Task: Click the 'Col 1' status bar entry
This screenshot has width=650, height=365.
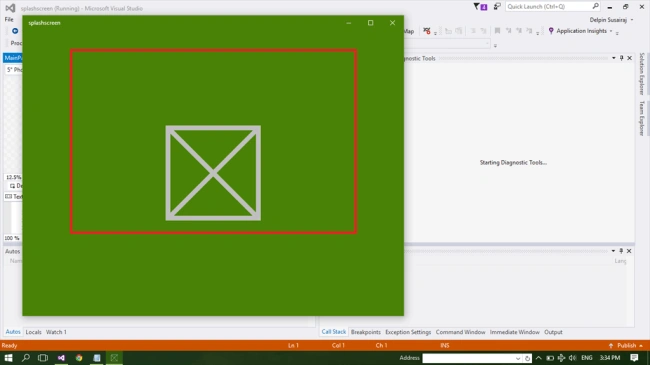Action: [x=338, y=346]
